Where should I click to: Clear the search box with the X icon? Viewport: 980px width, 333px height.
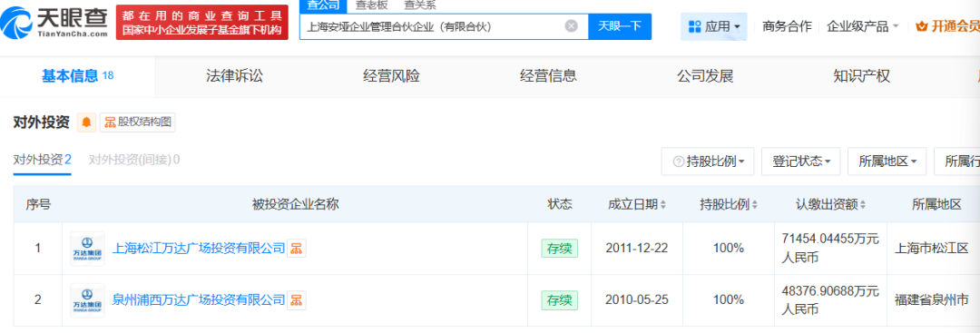click(x=572, y=26)
